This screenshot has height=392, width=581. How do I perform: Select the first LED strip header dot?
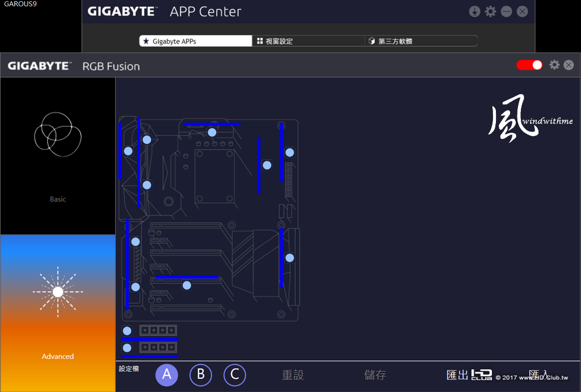click(127, 331)
